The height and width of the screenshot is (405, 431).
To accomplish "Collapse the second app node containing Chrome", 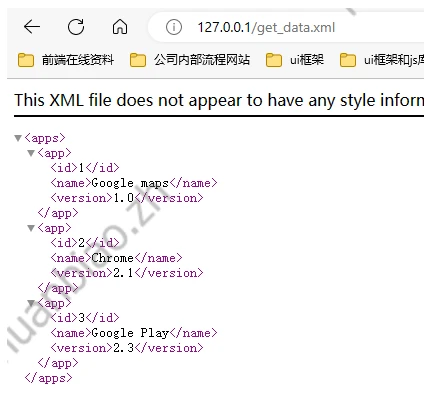I will click(x=31, y=228).
